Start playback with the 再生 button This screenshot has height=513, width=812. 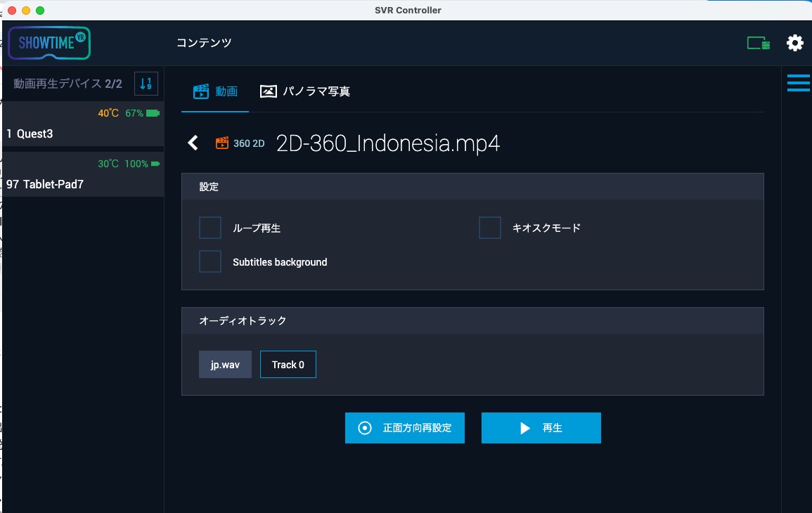pyautogui.click(x=541, y=428)
